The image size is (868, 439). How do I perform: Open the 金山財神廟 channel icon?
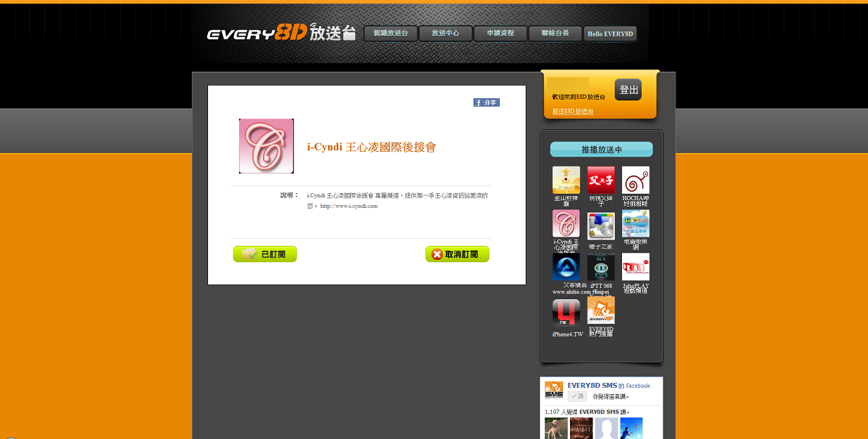point(566,181)
